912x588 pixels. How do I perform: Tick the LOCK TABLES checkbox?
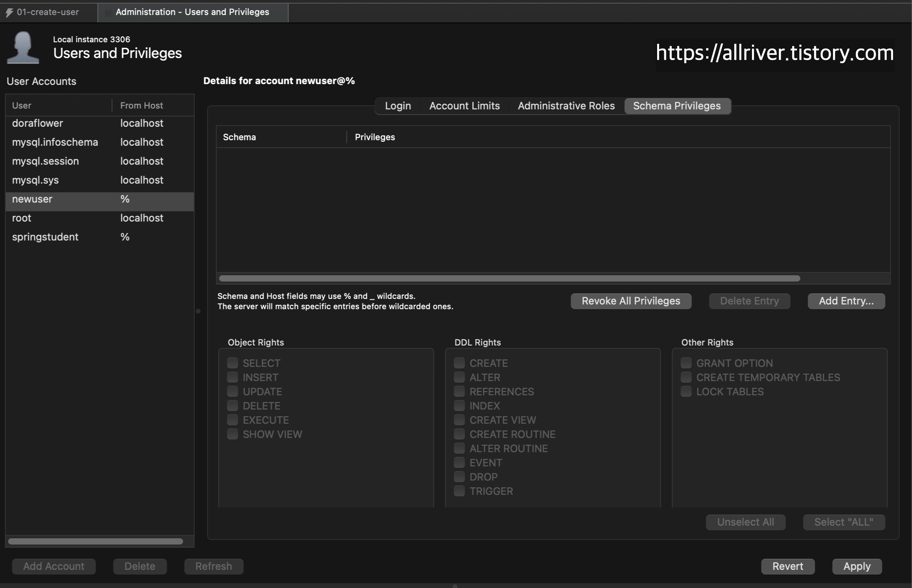[686, 391]
